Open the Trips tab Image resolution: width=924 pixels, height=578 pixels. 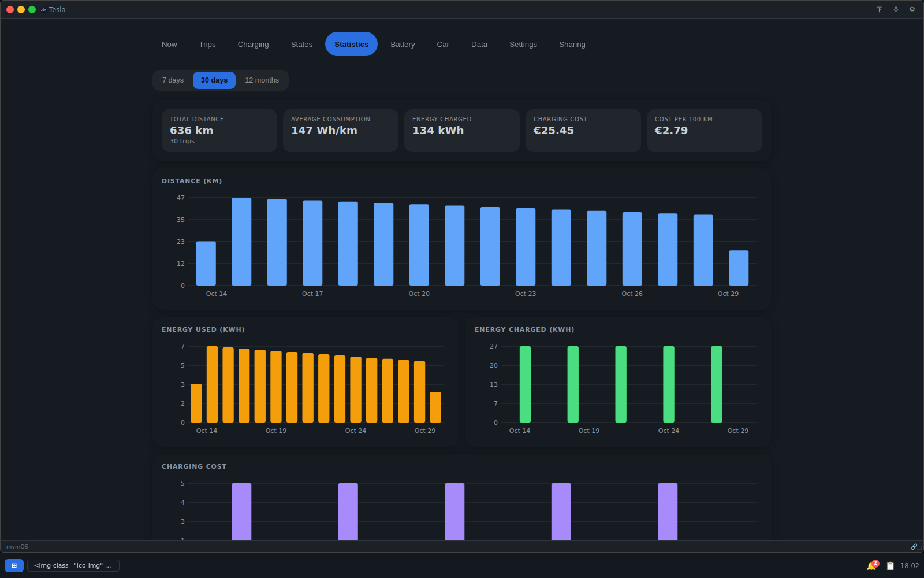tap(207, 44)
